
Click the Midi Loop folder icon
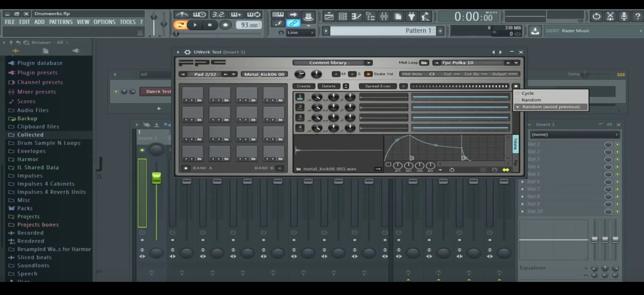424,63
